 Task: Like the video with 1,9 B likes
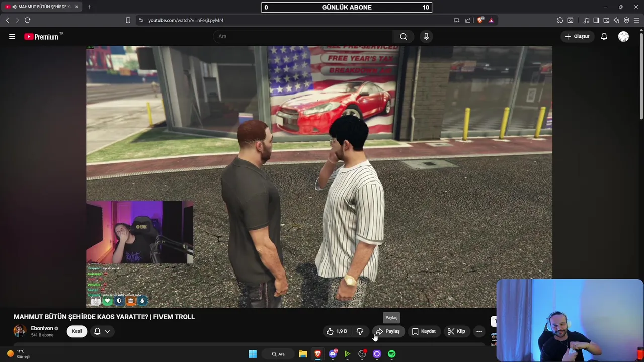[x=336, y=331]
